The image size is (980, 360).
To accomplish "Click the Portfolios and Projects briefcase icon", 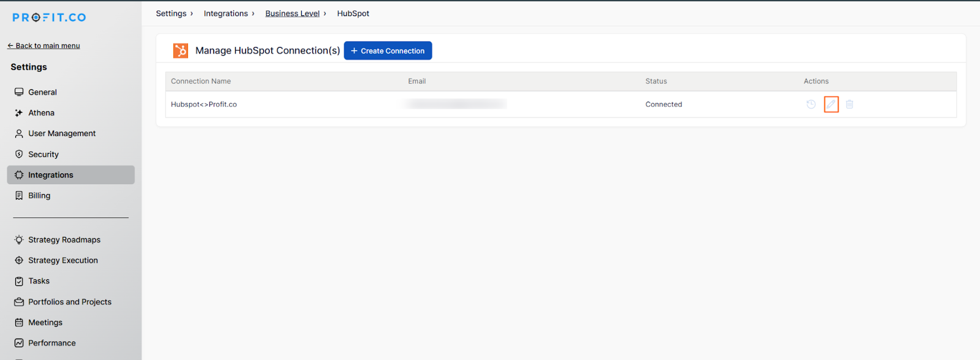I will 19,302.
